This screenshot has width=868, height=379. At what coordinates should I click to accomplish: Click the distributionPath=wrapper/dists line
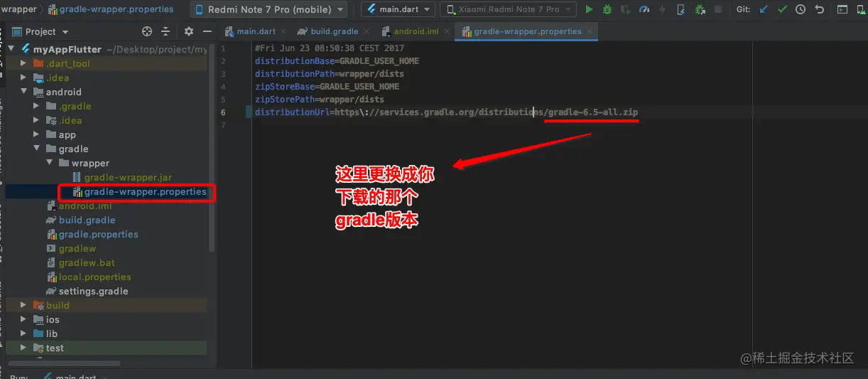tap(330, 74)
